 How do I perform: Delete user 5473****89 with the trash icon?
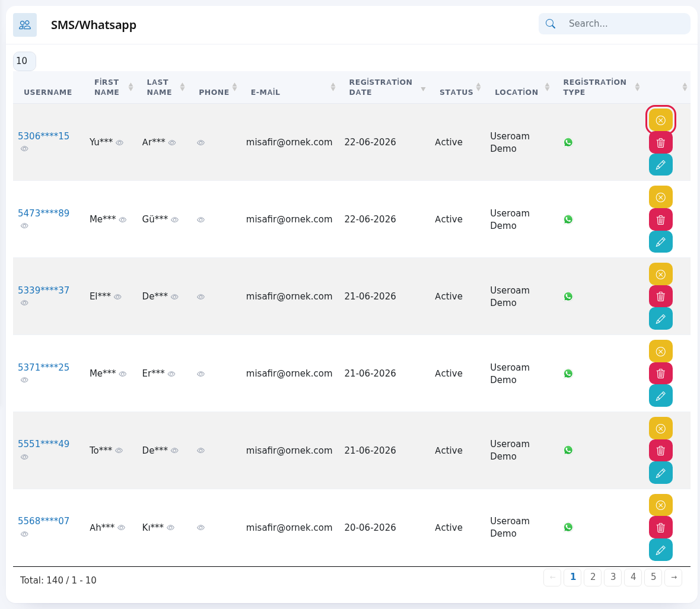pyautogui.click(x=661, y=219)
